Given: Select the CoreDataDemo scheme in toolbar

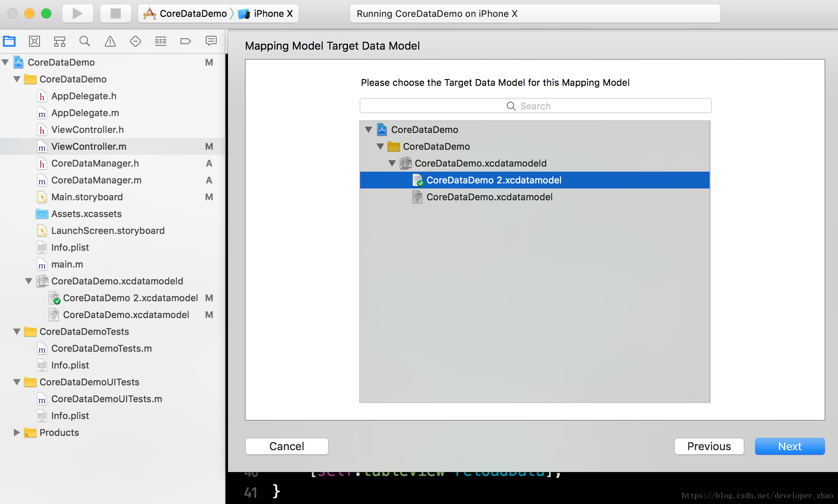Looking at the screenshot, I should pyautogui.click(x=185, y=13).
